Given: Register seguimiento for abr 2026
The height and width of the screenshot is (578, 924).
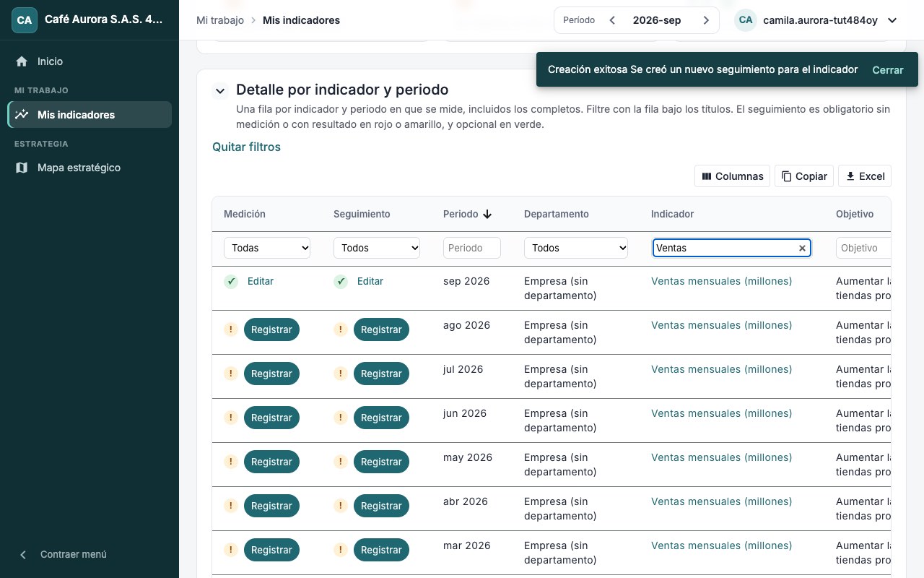Looking at the screenshot, I should (381, 506).
